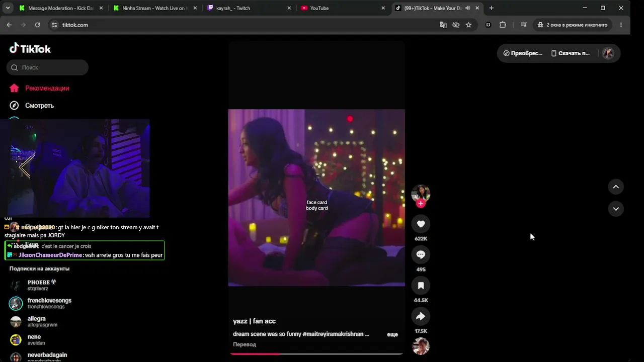644x362 pixels.
Task: Click the Explore compass icon
Action: coord(15,106)
